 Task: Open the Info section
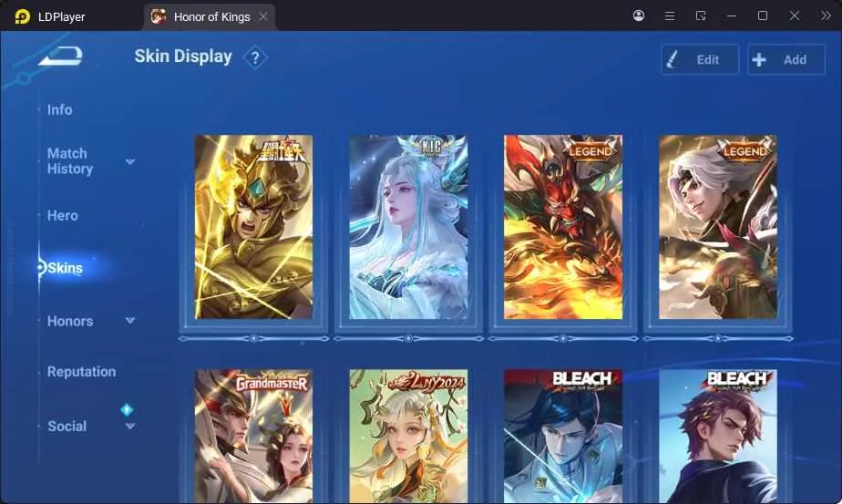click(59, 109)
